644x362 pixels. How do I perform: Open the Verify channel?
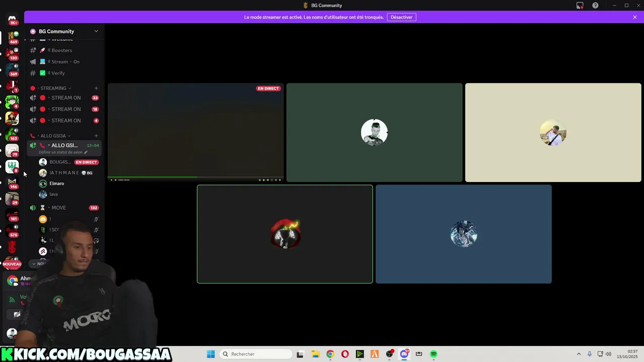pyautogui.click(x=64, y=73)
